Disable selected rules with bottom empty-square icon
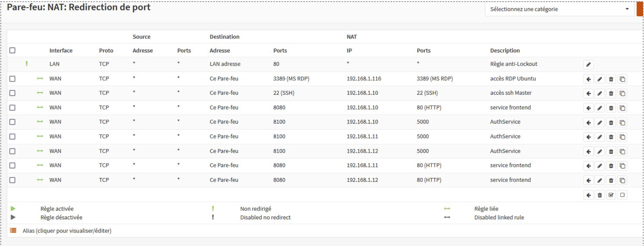 [x=622, y=195]
